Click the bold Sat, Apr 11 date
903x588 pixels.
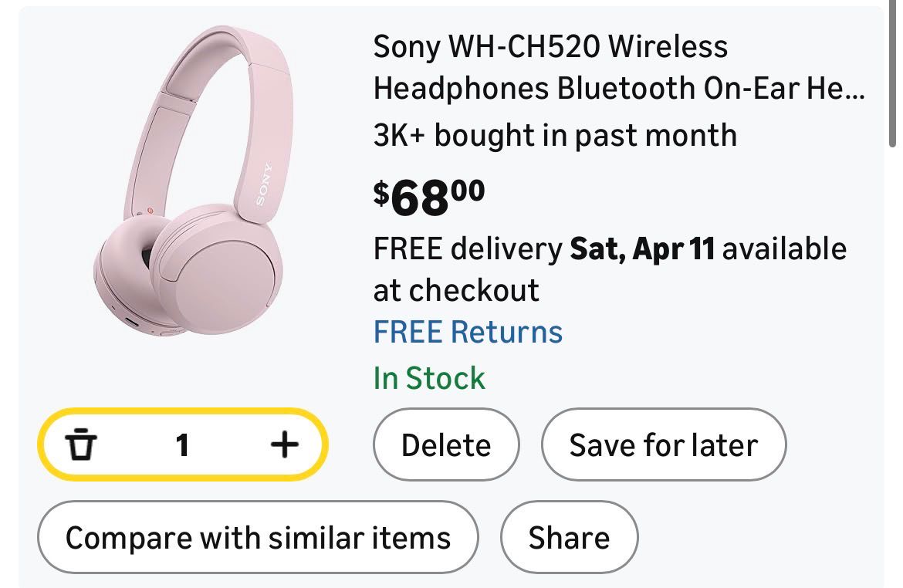point(642,249)
